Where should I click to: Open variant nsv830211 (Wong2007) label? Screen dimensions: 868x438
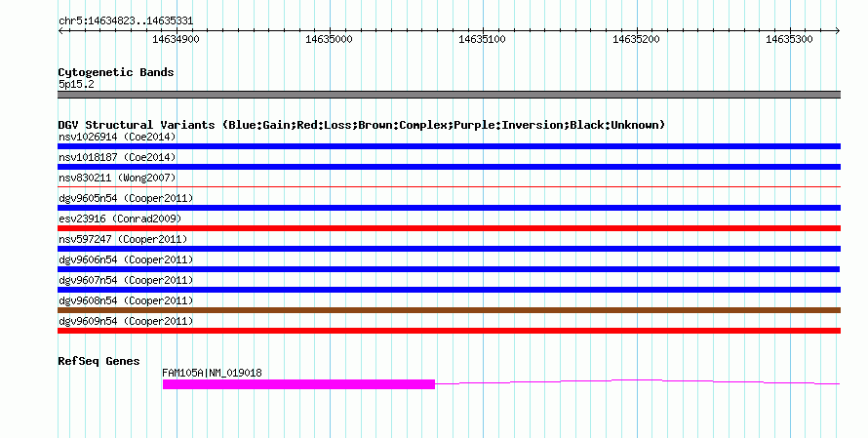[x=117, y=178]
